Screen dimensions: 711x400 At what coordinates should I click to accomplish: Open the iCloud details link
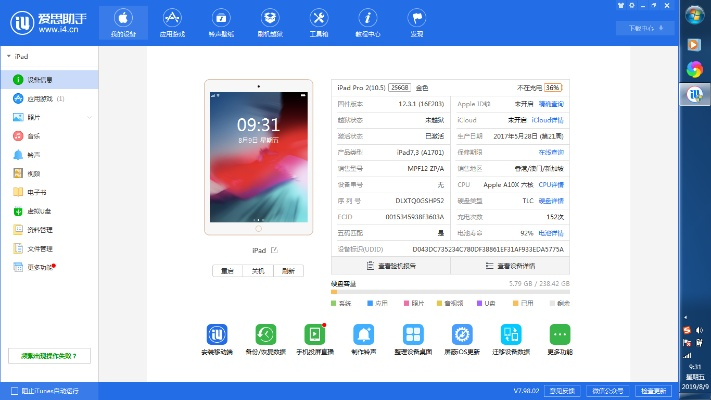(x=547, y=120)
